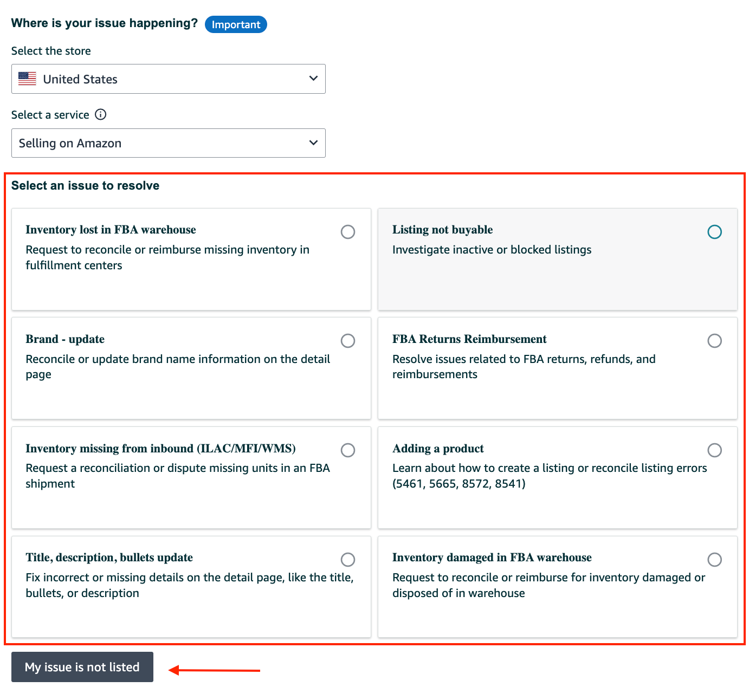Click 'Learn about how to create a listing' description
The height and width of the screenshot is (700, 749).
(550, 476)
